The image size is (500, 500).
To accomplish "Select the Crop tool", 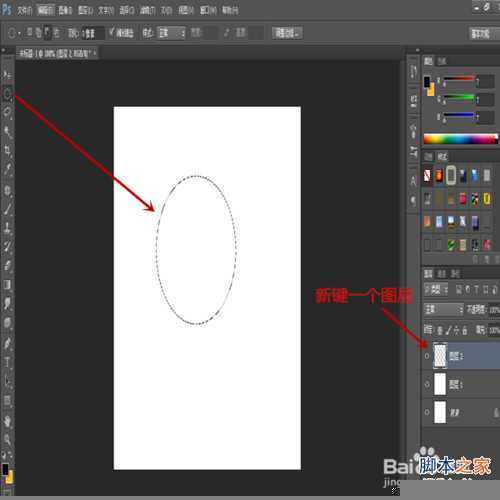I will 7,150.
